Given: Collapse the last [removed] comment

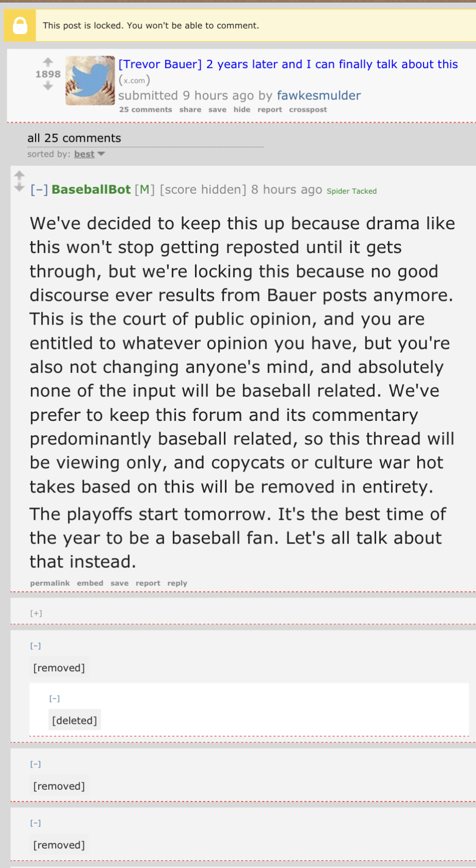Looking at the screenshot, I should [36, 823].
